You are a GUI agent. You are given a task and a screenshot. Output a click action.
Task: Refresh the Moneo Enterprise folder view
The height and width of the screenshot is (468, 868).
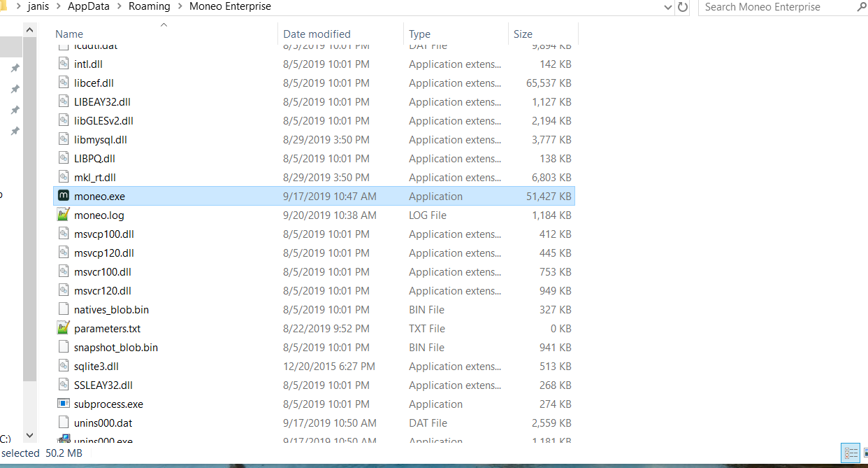(683, 7)
